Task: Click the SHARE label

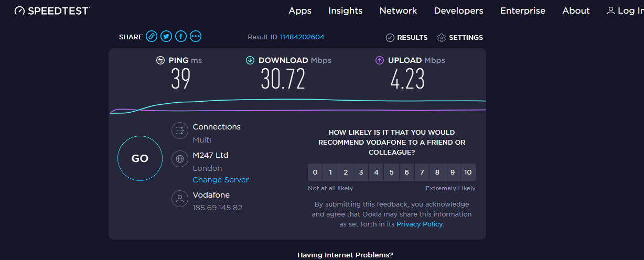Action: (131, 37)
